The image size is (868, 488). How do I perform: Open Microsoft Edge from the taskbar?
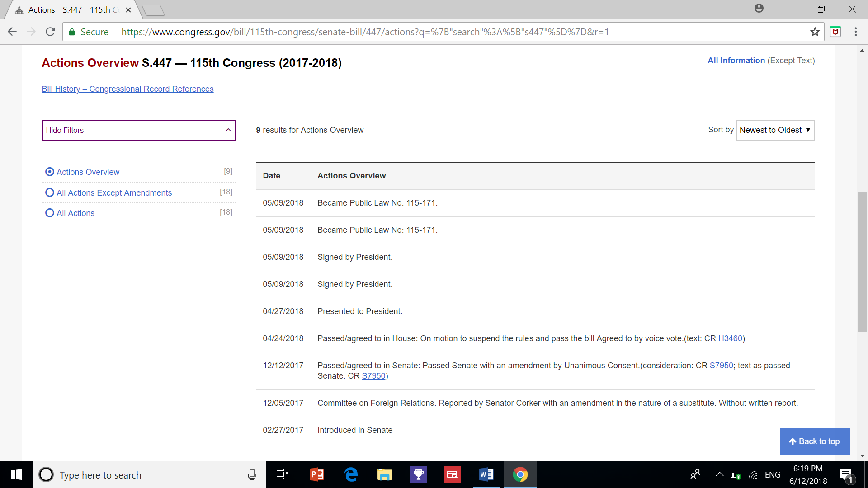pyautogui.click(x=351, y=474)
